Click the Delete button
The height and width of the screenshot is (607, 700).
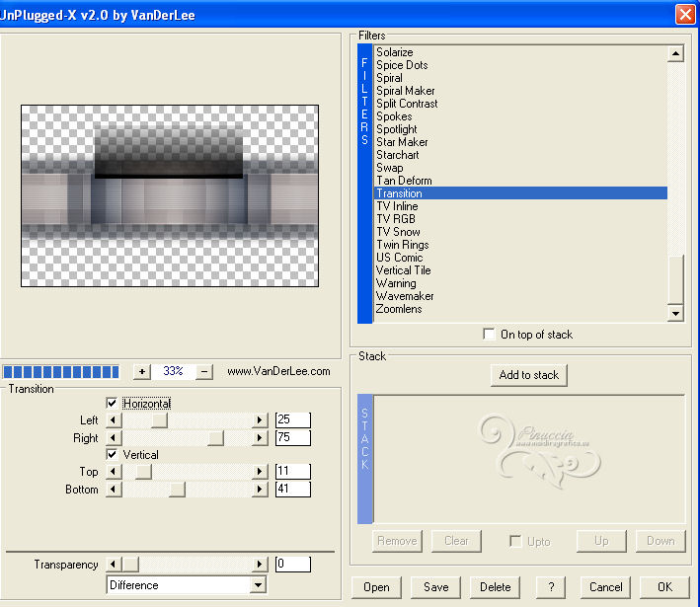coord(495,587)
